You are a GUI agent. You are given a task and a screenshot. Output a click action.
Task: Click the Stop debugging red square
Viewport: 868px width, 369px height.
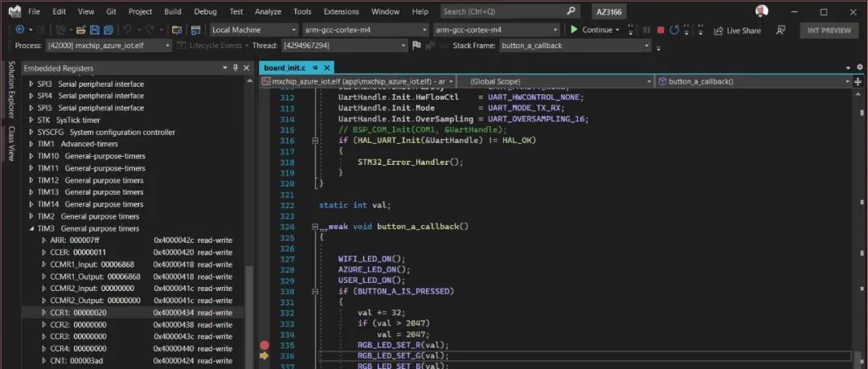pyautogui.click(x=661, y=30)
